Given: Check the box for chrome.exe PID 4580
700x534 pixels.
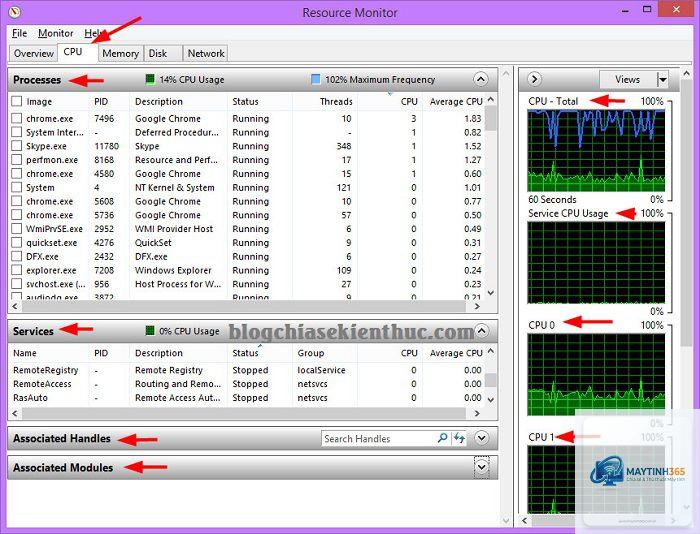Looking at the screenshot, I should [x=17, y=174].
